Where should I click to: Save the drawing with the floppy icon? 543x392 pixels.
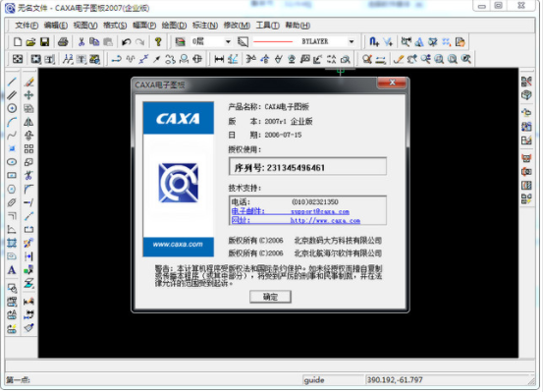(44, 42)
